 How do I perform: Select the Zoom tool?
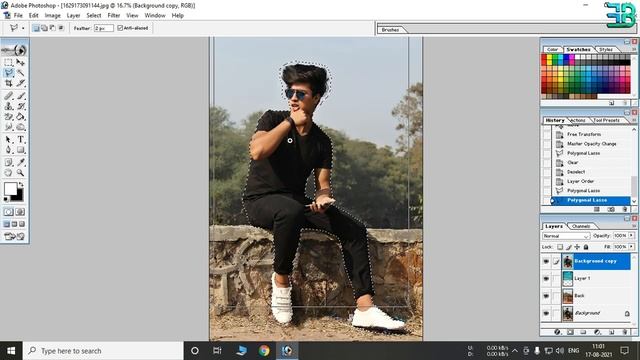pyautogui.click(x=20, y=173)
